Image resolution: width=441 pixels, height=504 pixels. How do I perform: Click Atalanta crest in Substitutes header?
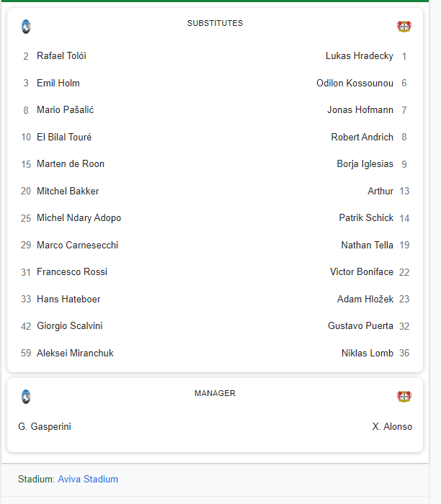pyautogui.click(x=26, y=27)
